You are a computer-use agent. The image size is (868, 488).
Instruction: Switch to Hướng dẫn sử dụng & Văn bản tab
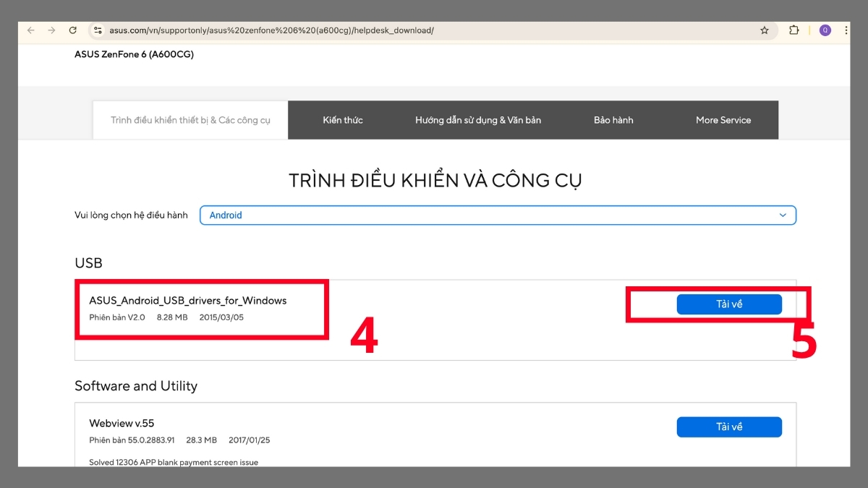tap(478, 120)
